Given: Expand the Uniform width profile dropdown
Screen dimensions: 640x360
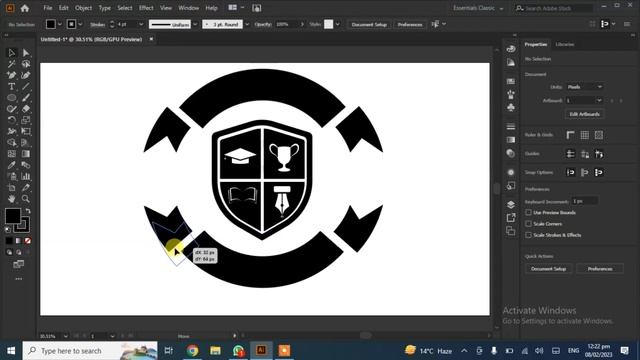Looking at the screenshot, I should tap(195, 24).
